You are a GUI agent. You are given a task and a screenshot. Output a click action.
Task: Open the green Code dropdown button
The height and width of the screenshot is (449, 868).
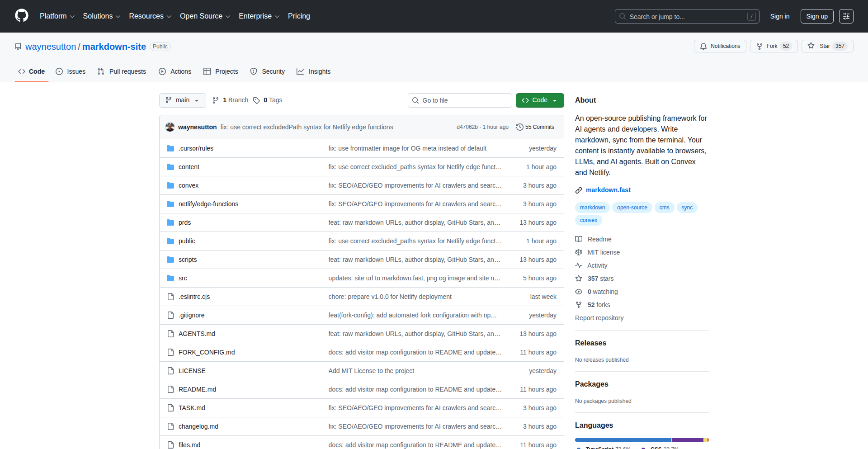539,100
